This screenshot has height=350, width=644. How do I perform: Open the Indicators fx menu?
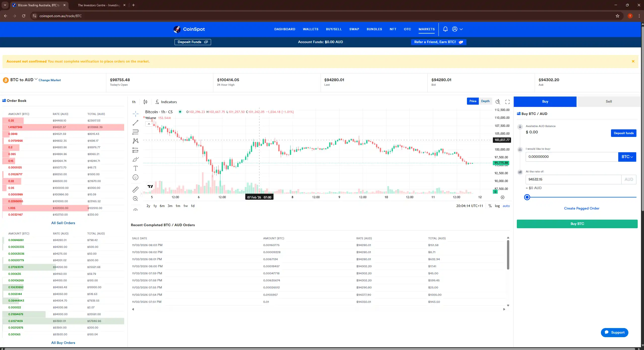click(166, 102)
